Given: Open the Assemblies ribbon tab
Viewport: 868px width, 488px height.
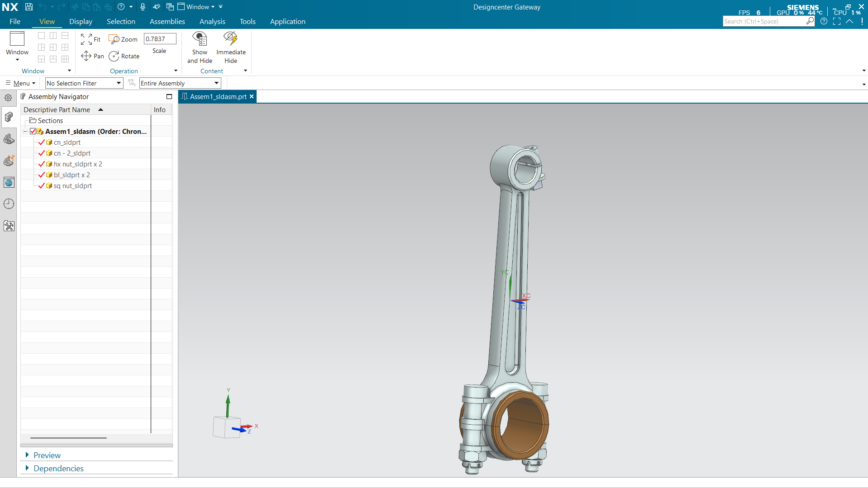Looking at the screenshot, I should point(167,22).
